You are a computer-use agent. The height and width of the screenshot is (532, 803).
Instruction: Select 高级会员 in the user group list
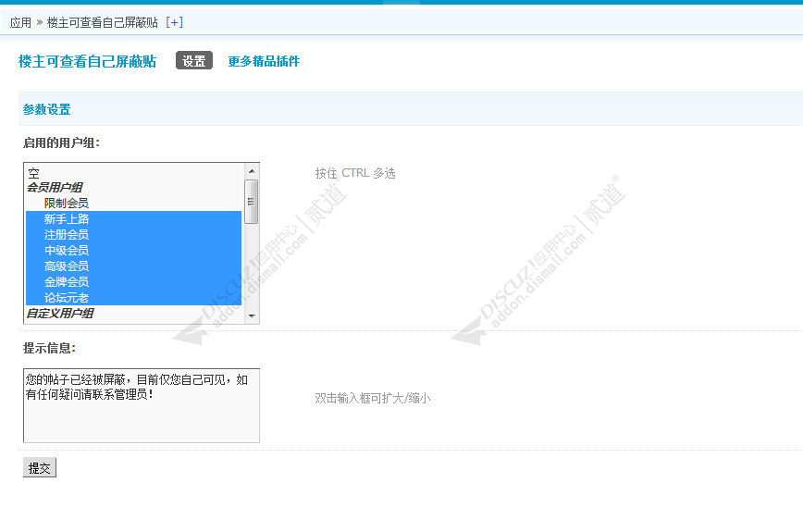tap(133, 266)
